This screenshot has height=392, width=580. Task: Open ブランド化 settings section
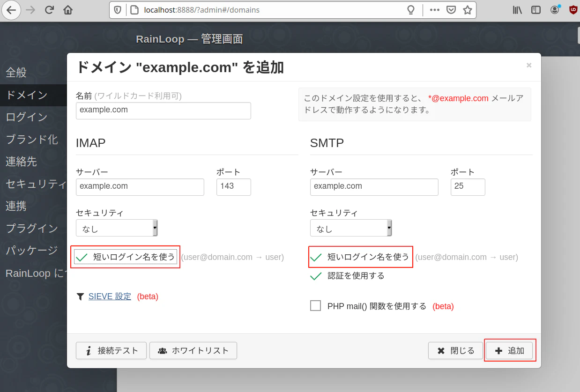point(33,140)
